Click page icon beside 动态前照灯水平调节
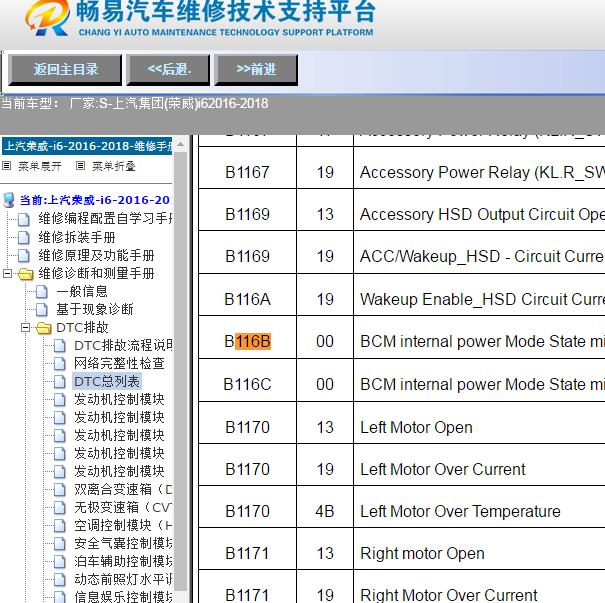605x603 pixels. pos(60,580)
